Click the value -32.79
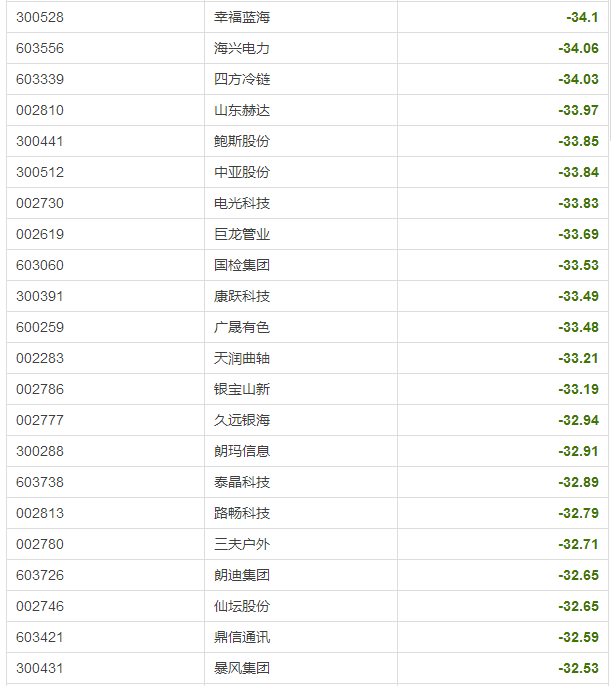 [x=578, y=513]
